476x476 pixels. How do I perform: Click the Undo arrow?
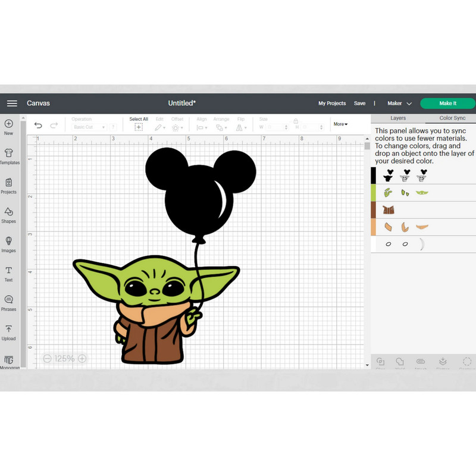pyautogui.click(x=39, y=124)
